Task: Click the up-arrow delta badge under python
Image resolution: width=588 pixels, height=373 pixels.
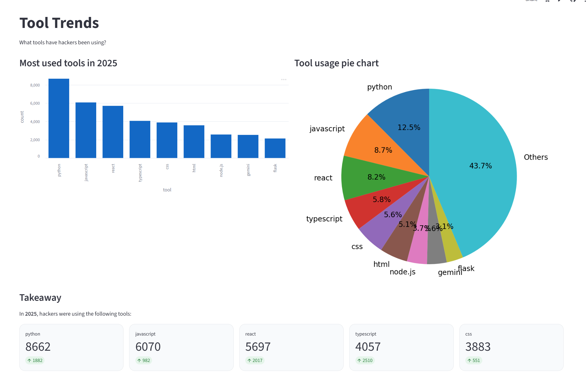Action: click(x=35, y=360)
